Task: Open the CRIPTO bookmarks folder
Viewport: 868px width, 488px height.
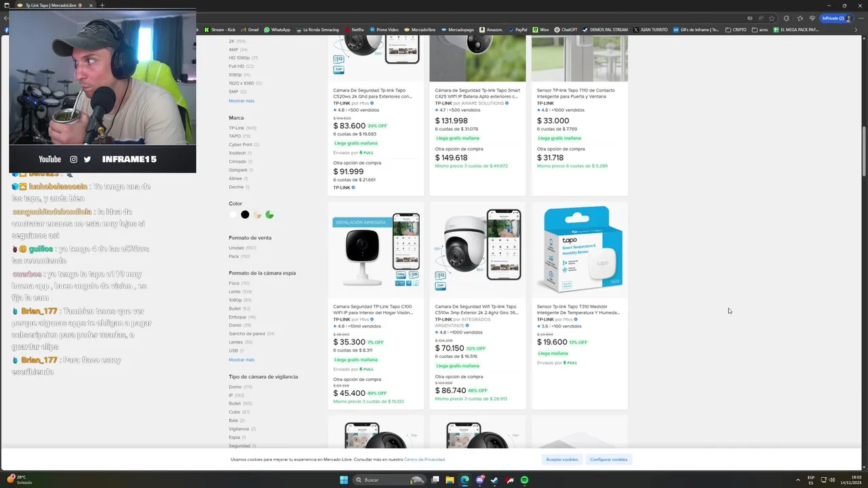Action: [736, 30]
